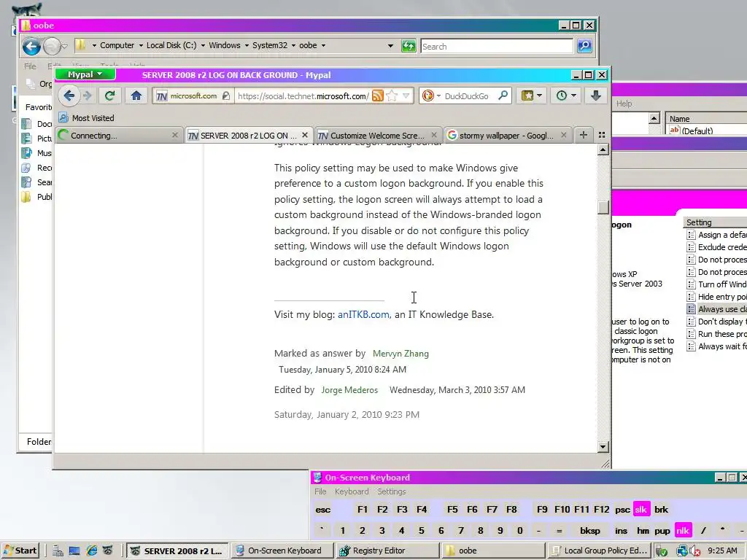
Task: Go back in oobe Explorer window
Action: click(31, 46)
